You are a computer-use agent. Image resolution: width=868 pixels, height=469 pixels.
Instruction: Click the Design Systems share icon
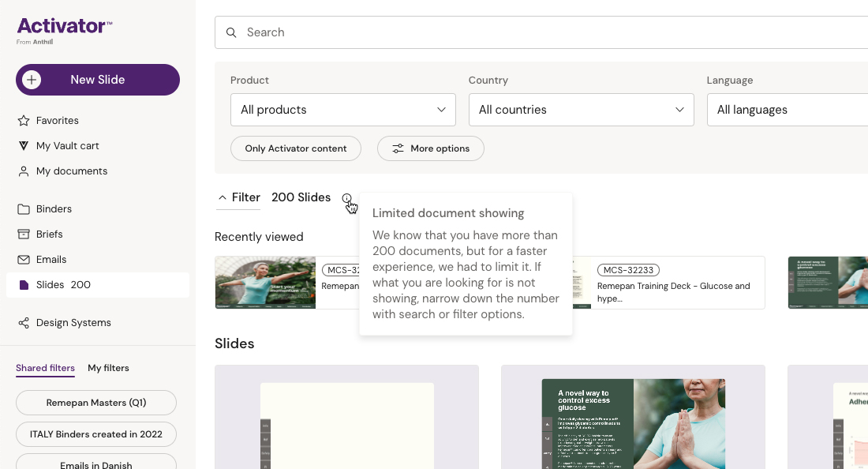pos(23,323)
